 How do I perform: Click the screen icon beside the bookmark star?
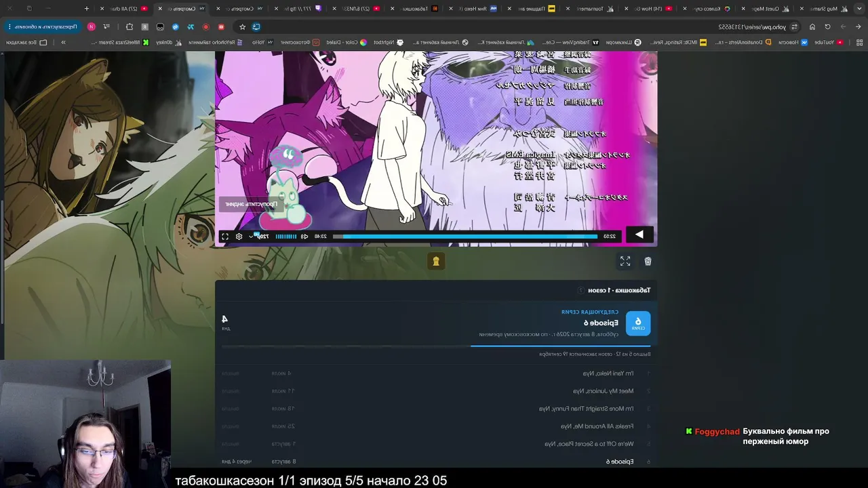click(256, 27)
